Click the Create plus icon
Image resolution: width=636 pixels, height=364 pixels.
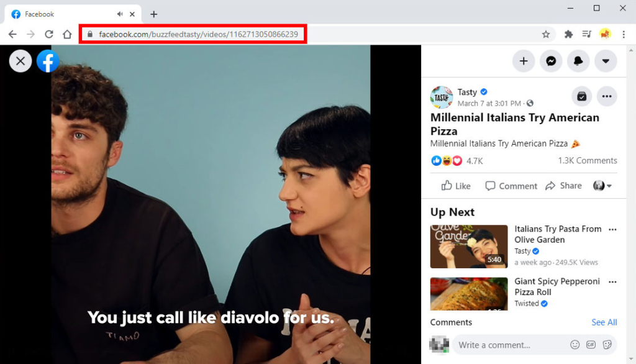coord(524,61)
